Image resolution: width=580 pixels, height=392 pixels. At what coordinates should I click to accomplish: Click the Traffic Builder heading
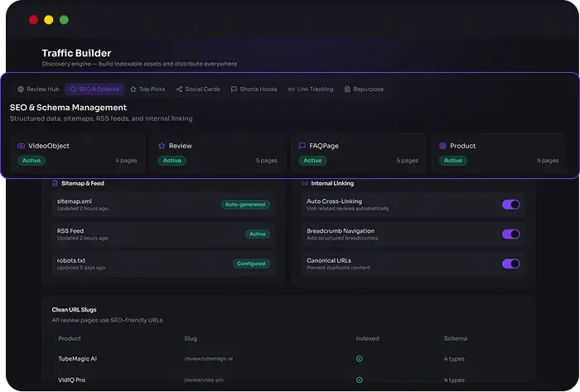tap(76, 53)
